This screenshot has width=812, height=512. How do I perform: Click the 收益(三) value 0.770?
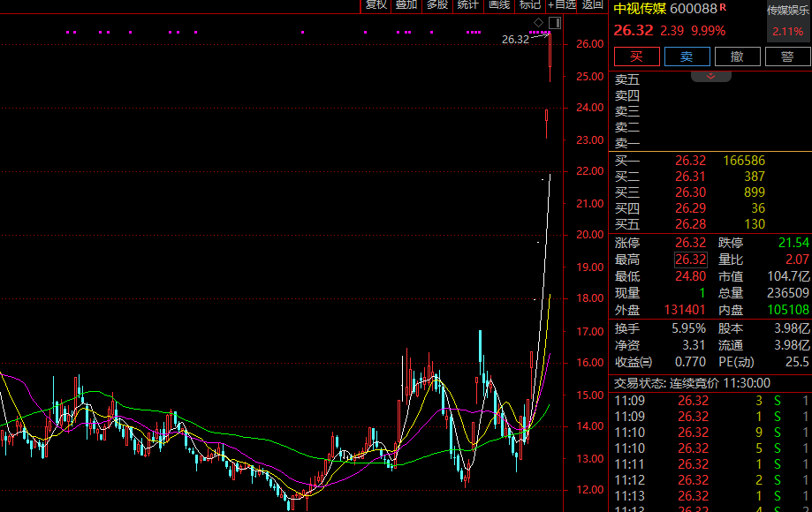tap(690, 362)
